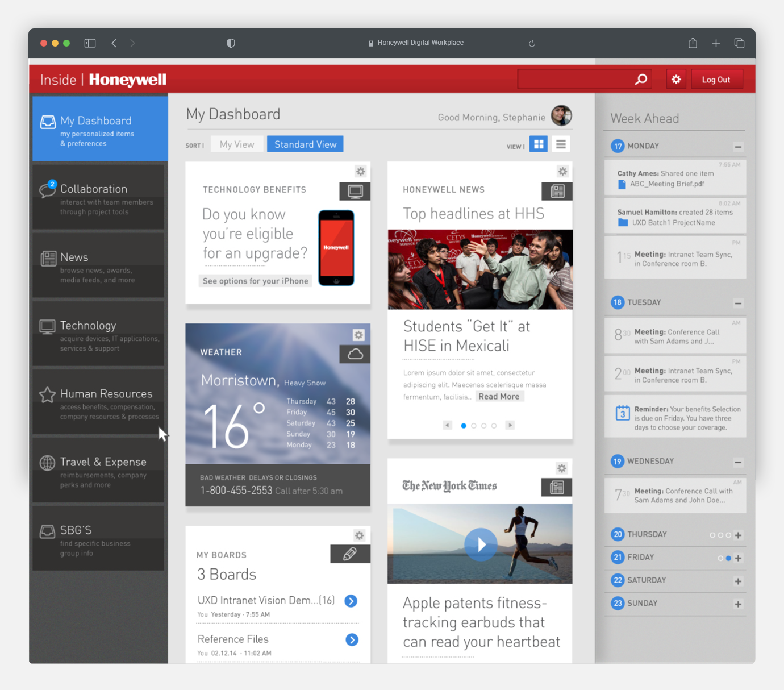Select second news carousel dot
The width and height of the screenshot is (784, 690).
(474, 426)
